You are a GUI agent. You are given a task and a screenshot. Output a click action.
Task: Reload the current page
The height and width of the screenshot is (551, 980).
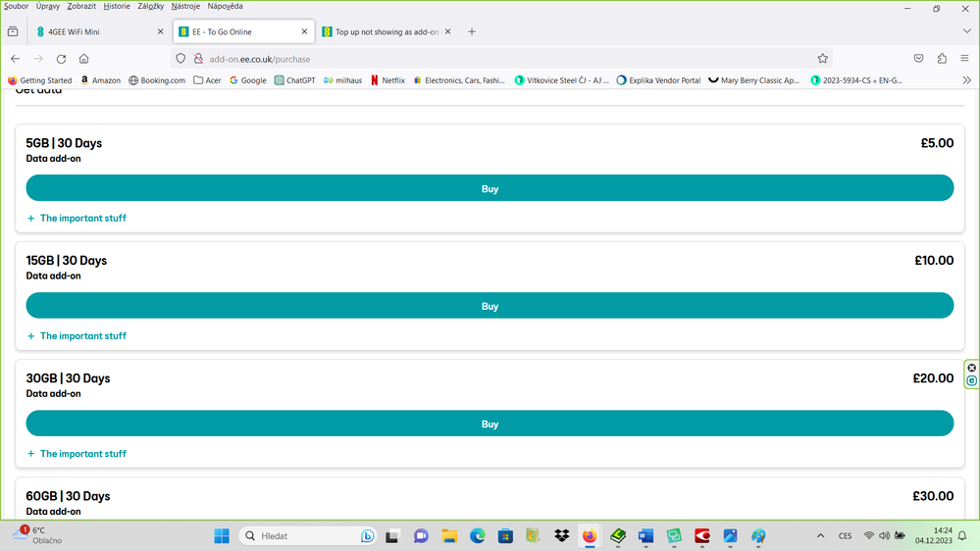pos(61,59)
